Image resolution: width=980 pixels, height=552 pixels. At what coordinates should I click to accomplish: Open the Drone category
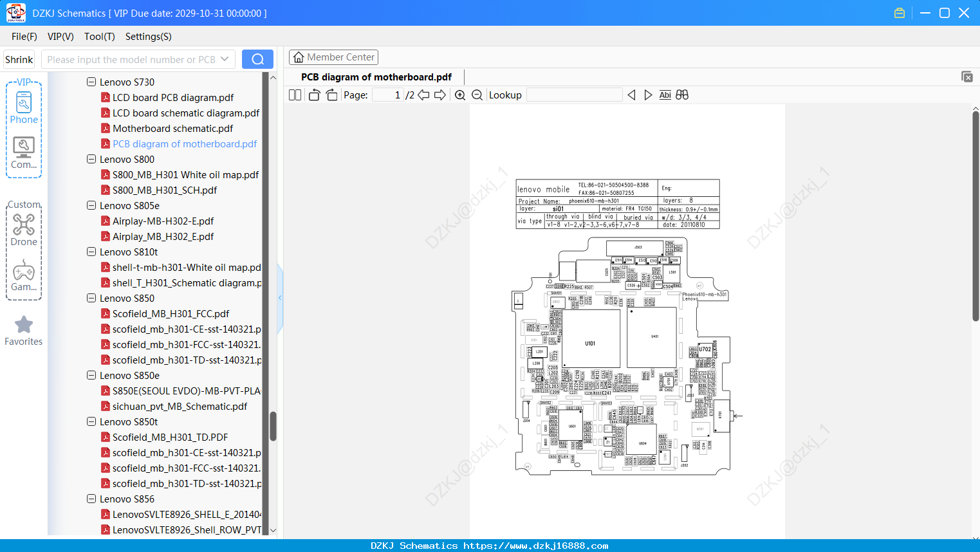click(x=24, y=230)
